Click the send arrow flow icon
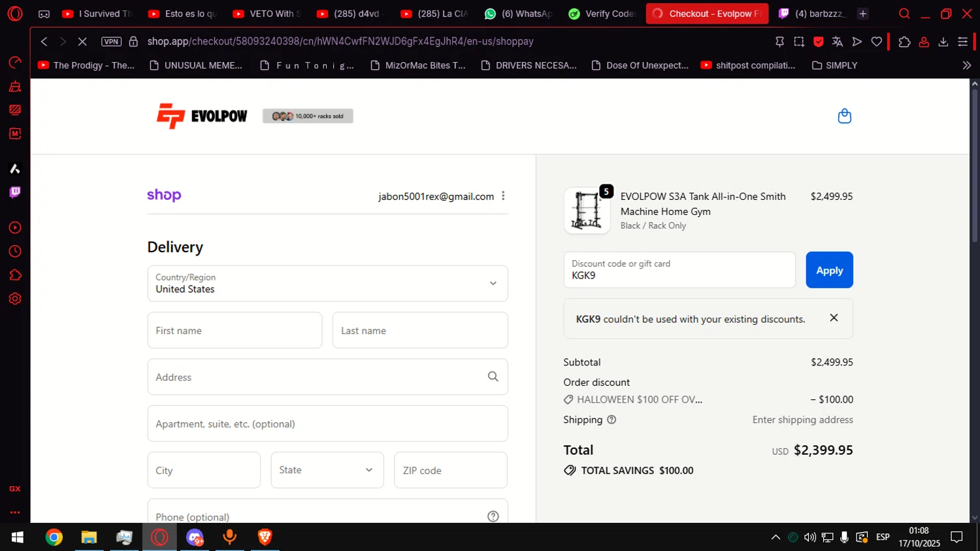 857,41
